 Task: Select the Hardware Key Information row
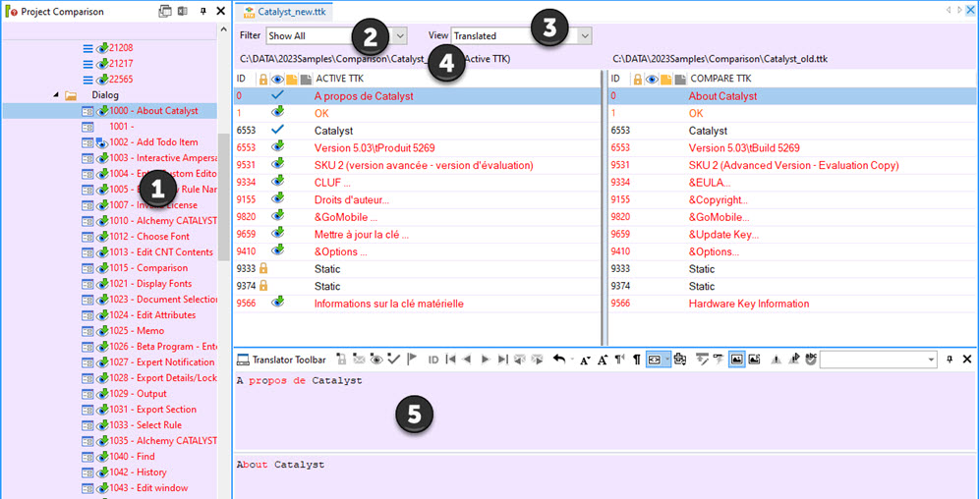click(748, 304)
